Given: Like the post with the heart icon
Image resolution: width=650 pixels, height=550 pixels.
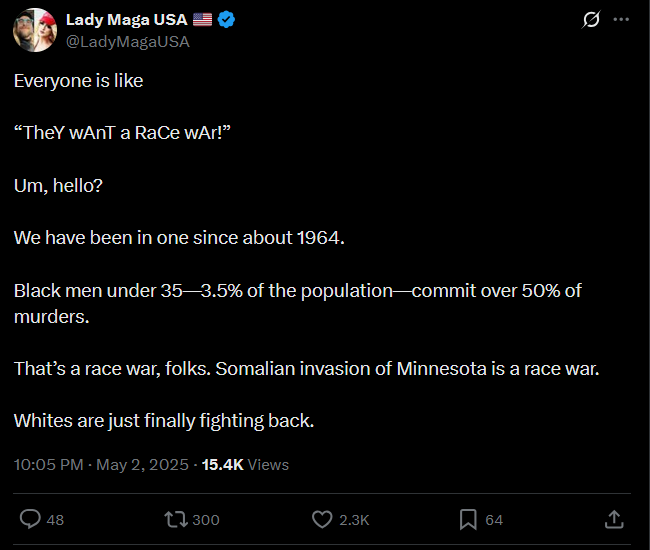Looking at the screenshot, I should tap(322, 519).
